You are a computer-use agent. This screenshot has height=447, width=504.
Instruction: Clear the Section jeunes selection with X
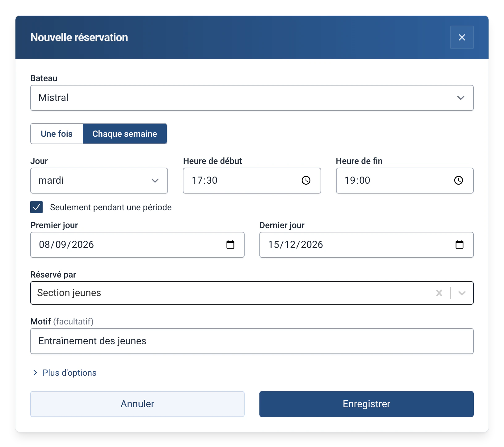tap(439, 293)
